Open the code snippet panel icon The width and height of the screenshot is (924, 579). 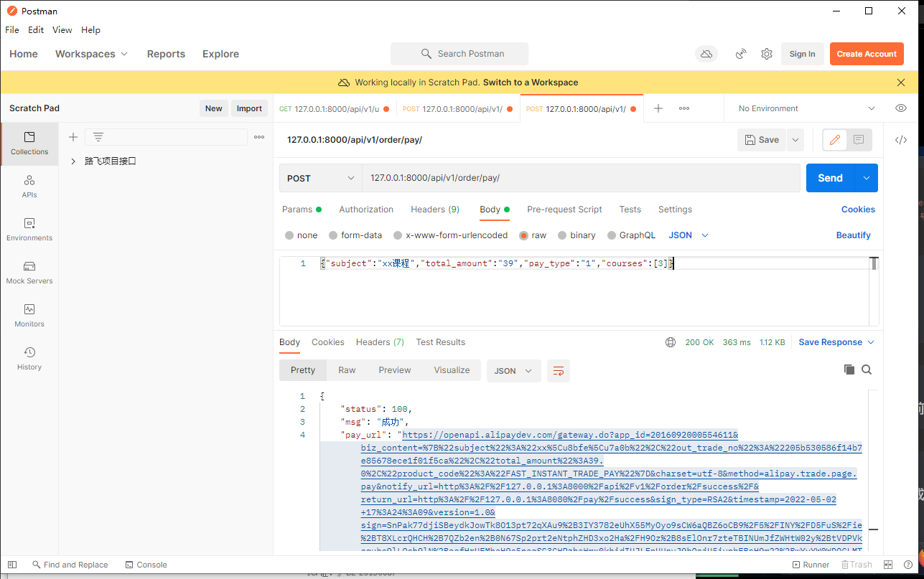pyautogui.click(x=901, y=140)
